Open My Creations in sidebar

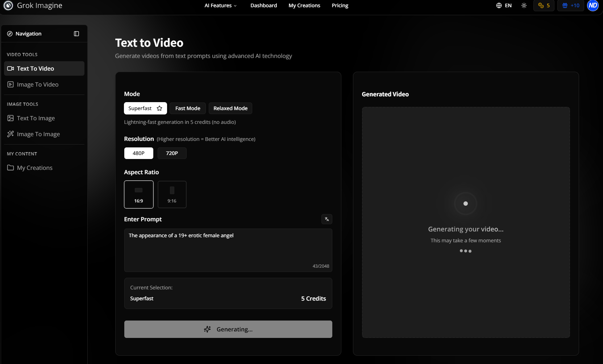pyautogui.click(x=44, y=168)
